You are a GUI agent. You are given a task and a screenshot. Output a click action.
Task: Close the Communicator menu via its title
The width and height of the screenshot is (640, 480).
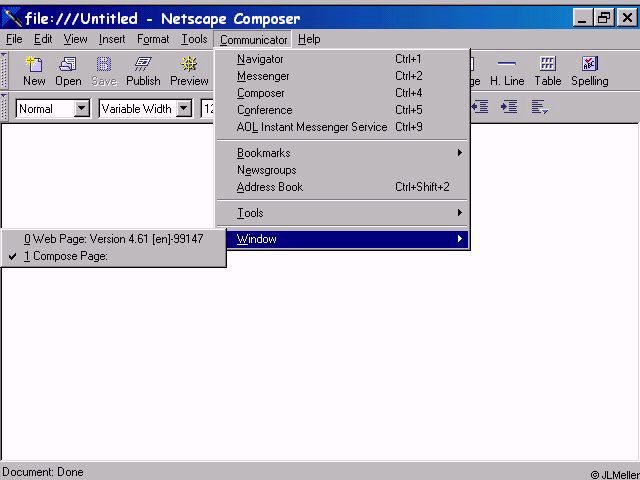coord(253,40)
